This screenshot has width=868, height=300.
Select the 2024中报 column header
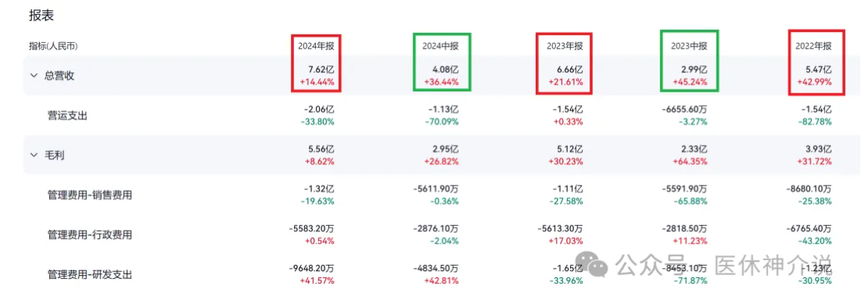tap(440, 47)
